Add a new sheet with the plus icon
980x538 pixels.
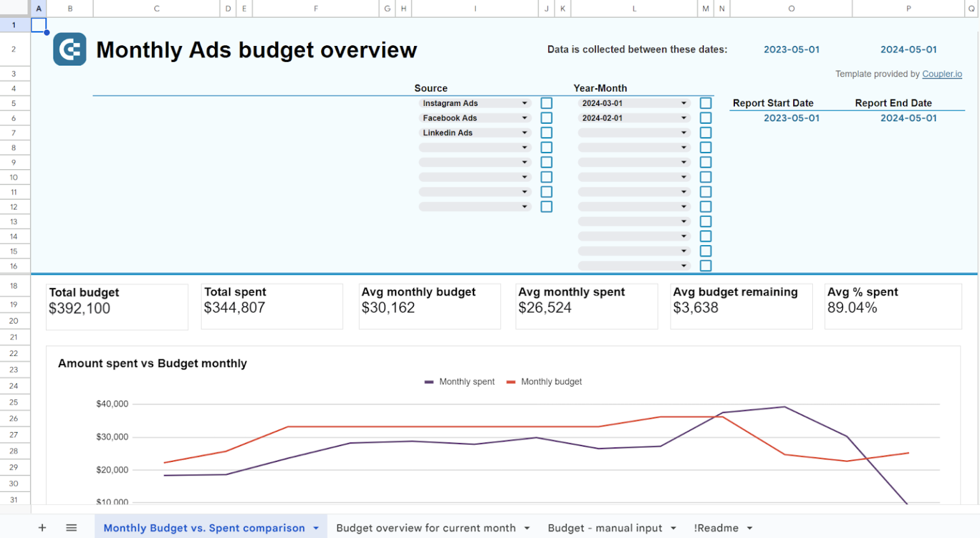click(x=42, y=528)
